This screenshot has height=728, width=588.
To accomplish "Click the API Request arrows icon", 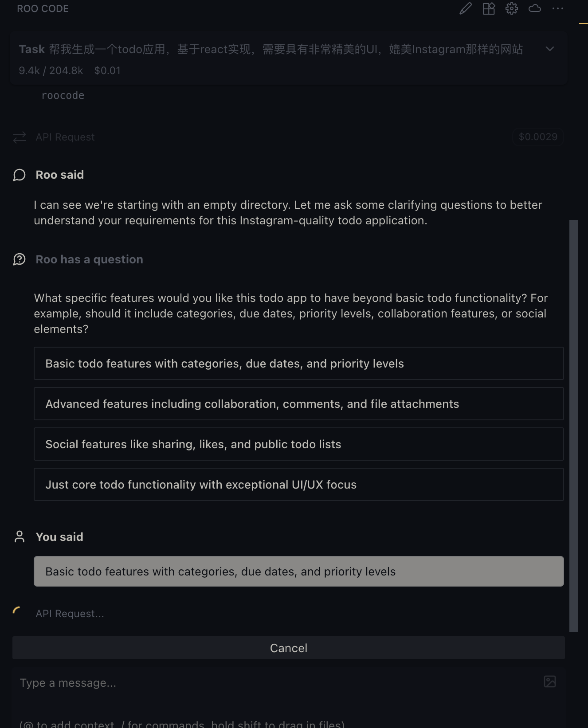I will 20,137.
